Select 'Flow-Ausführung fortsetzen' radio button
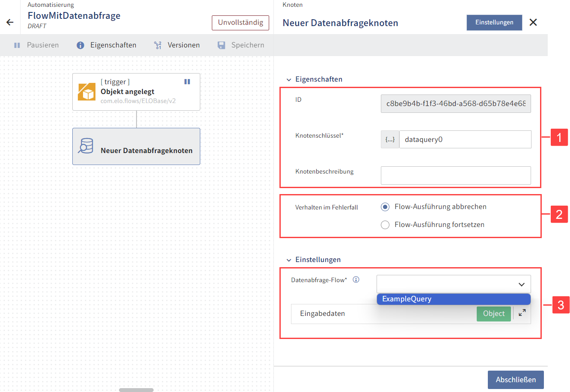Image resolution: width=570 pixels, height=392 pixels. pyautogui.click(x=385, y=225)
